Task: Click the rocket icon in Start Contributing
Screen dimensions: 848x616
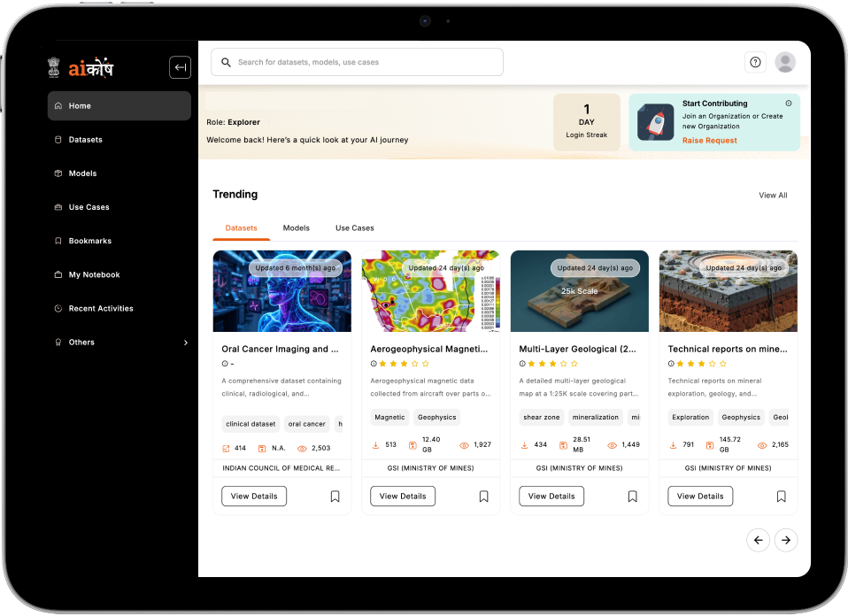Action: (x=655, y=122)
